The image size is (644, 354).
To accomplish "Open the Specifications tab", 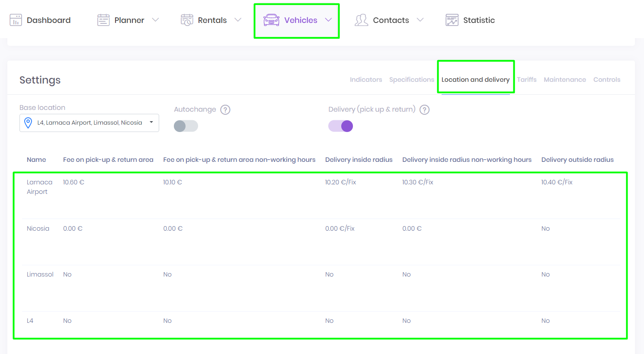I will point(411,80).
